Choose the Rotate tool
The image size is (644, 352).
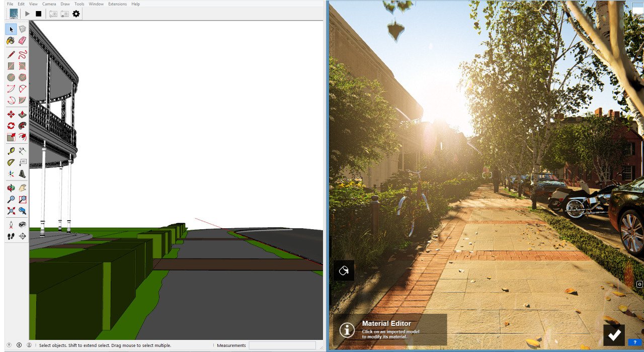click(x=11, y=126)
